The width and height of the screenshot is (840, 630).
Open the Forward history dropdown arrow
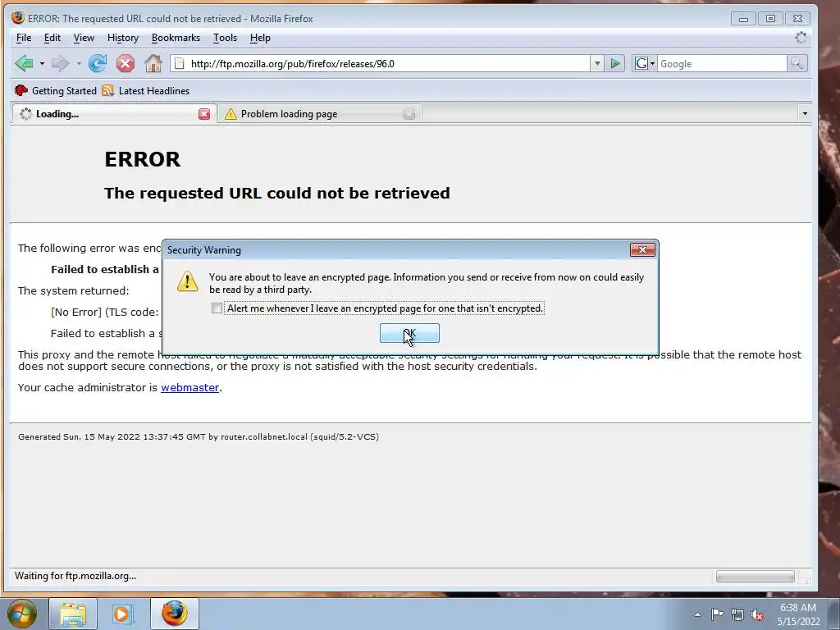point(79,64)
